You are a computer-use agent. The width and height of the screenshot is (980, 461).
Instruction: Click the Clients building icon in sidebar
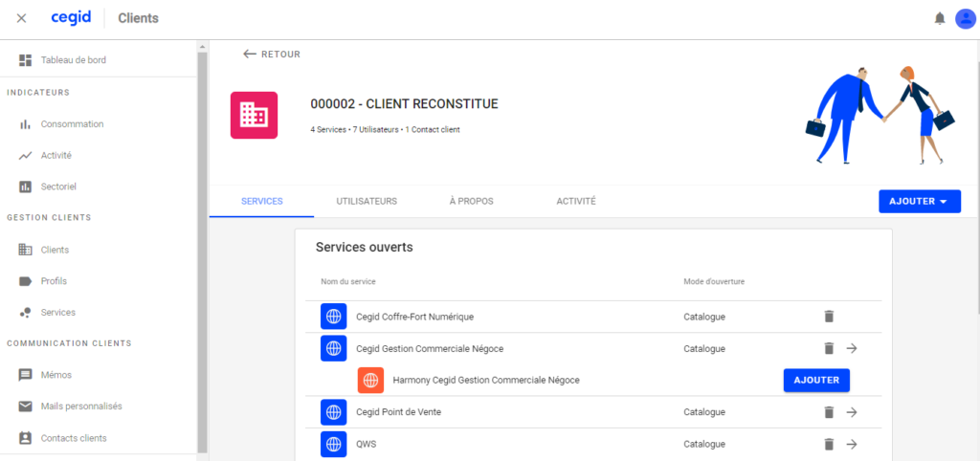coord(25,250)
